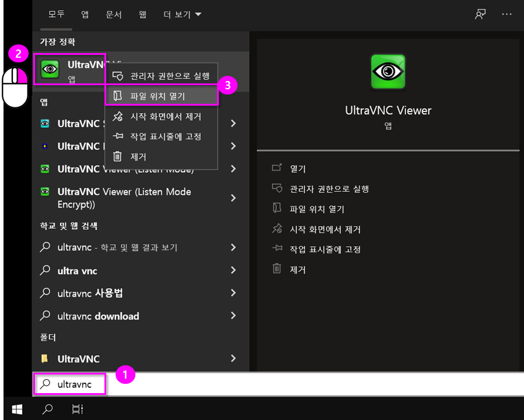Click the shield icon in the right pane actions
Viewport: 524px width, 420px height.
(x=277, y=188)
